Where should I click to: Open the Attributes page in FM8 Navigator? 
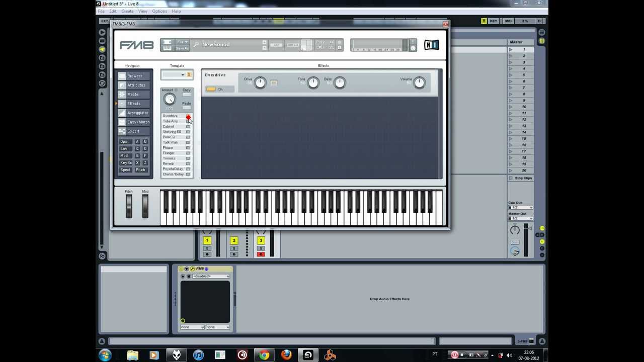[x=133, y=85]
